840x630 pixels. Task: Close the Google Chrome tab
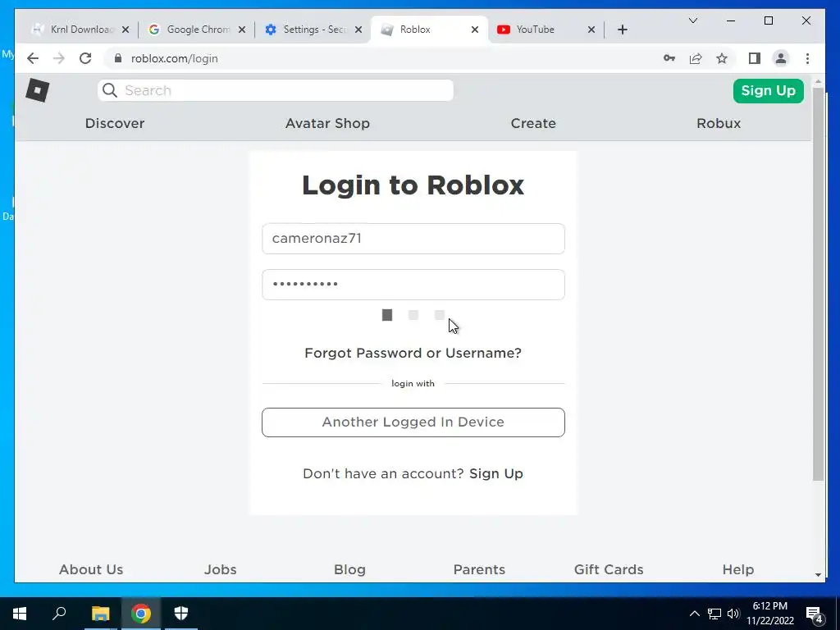tap(242, 30)
